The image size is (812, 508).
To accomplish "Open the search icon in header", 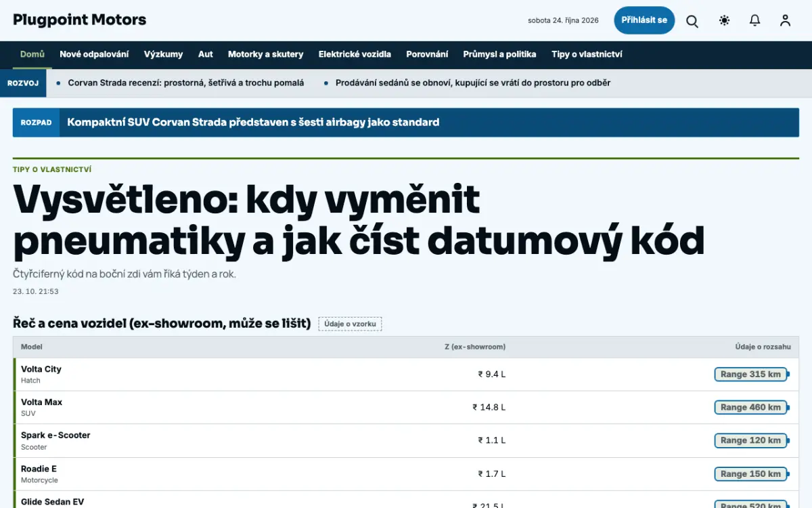I will tap(692, 21).
